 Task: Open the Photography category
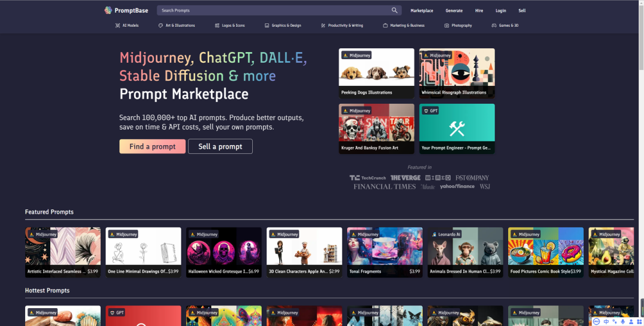point(458,26)
